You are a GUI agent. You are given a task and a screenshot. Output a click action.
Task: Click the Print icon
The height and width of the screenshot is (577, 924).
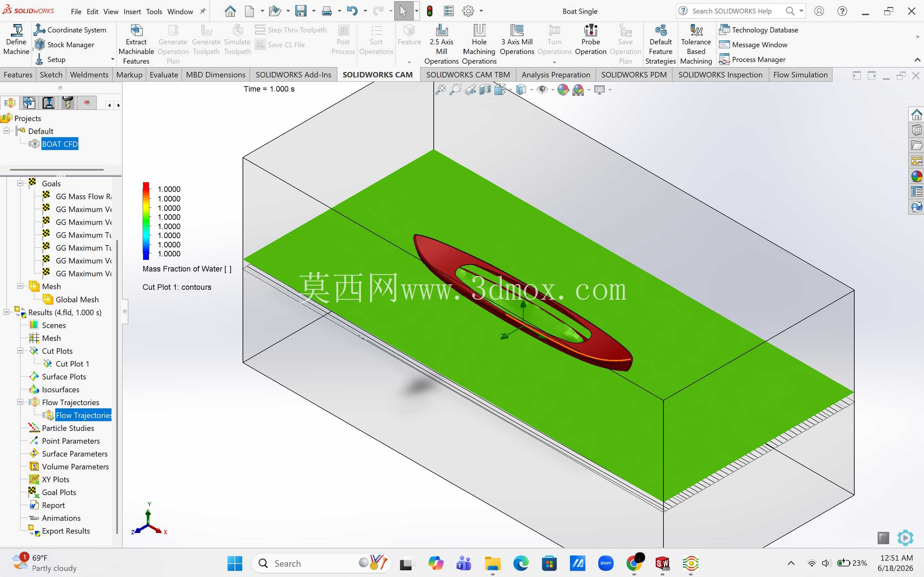(x=326, y=11)
